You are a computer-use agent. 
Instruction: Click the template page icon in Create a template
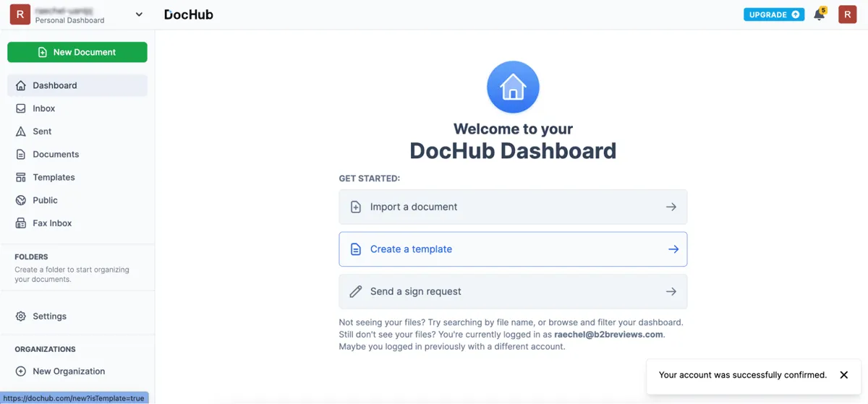point(356,249)
